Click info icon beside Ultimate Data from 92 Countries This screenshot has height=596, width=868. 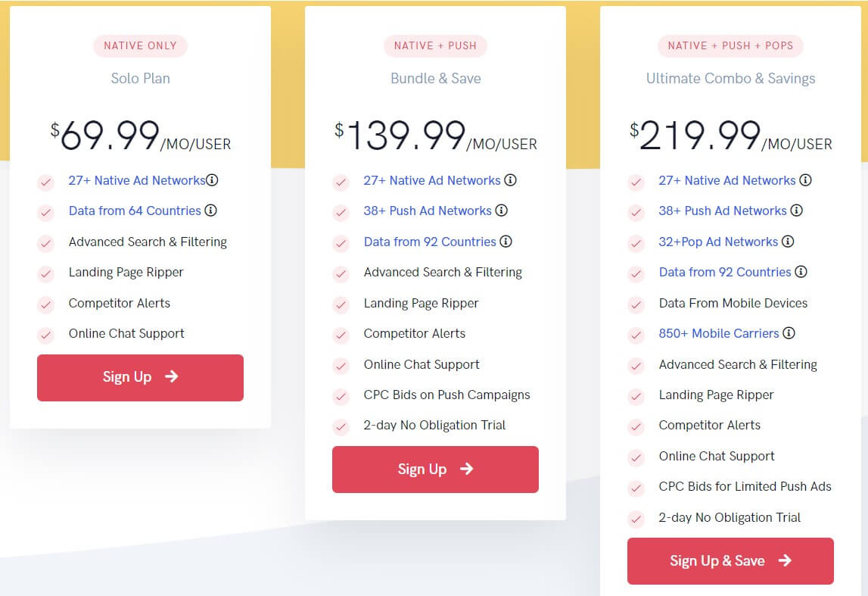[x=801, y=272]
